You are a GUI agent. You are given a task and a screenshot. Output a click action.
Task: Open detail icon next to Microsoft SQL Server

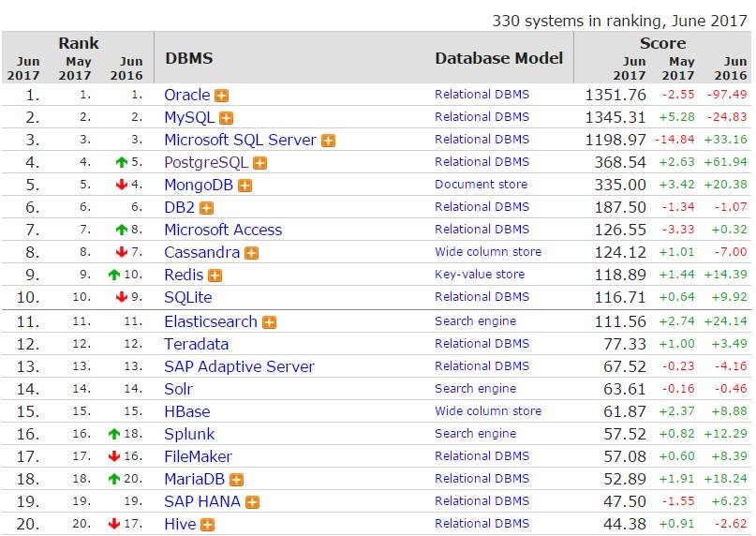[x=328, y=141]
